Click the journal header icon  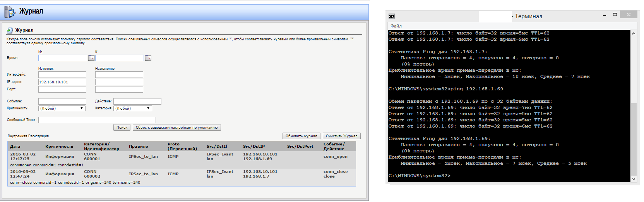[9, 12]
